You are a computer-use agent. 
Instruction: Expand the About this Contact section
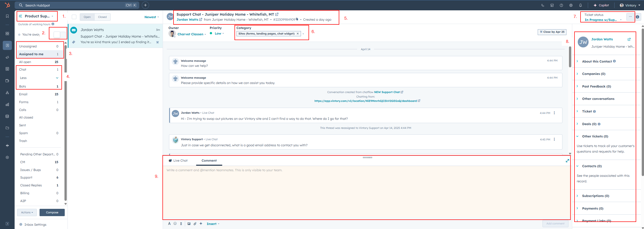597,61
